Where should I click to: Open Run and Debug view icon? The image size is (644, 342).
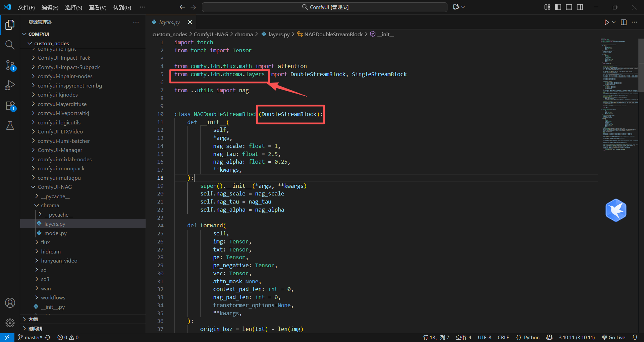tap(10, 85)
